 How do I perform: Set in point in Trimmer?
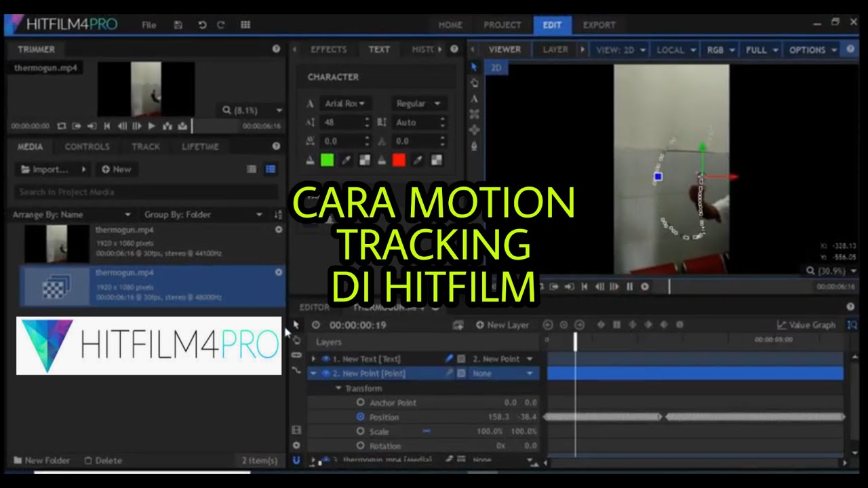[77, 126]
